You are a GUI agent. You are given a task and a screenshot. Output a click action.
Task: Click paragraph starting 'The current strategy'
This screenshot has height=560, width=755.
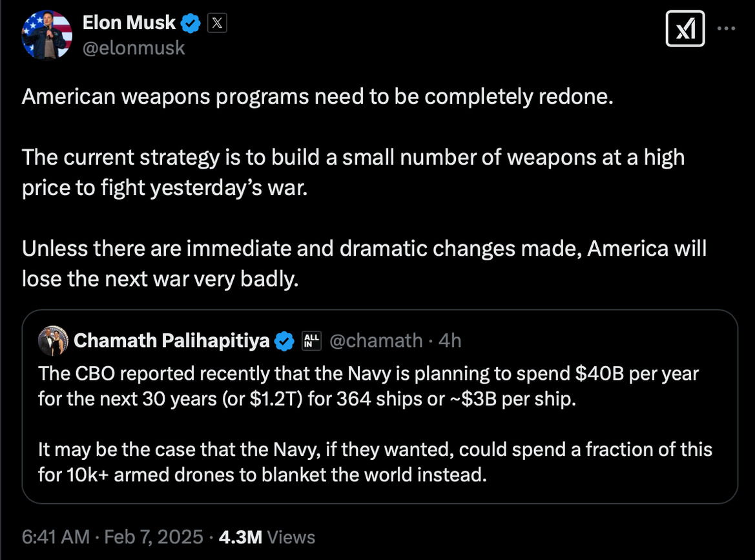click(x=353, y=172)
